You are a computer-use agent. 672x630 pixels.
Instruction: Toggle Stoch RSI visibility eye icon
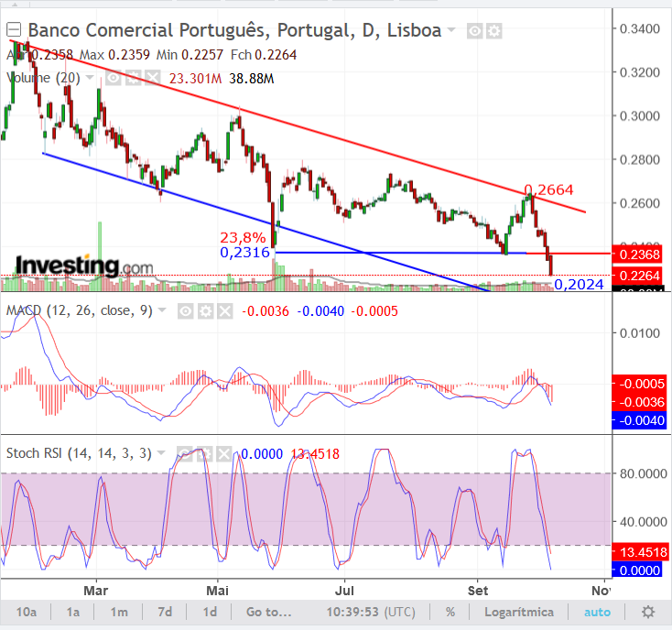[185, 454]
